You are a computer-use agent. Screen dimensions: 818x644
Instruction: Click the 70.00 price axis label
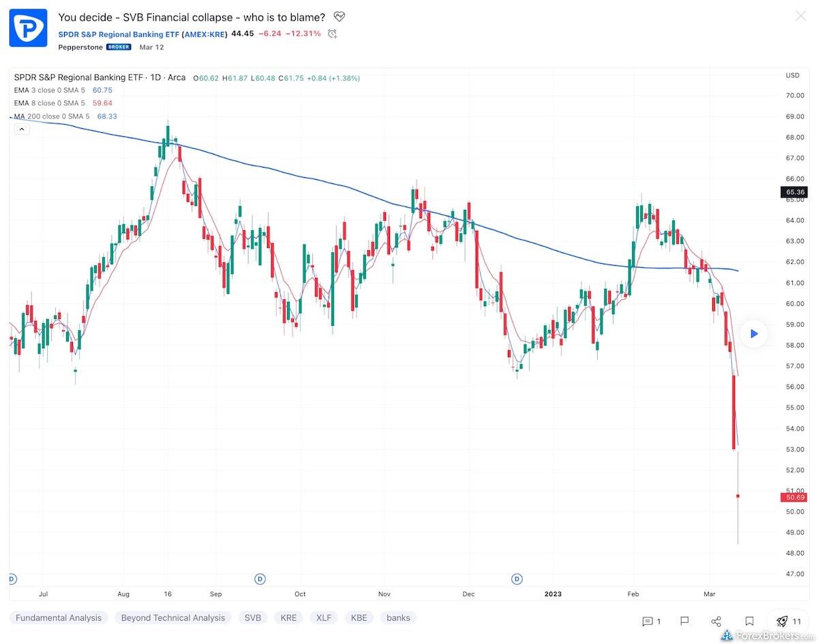point(795,96)
